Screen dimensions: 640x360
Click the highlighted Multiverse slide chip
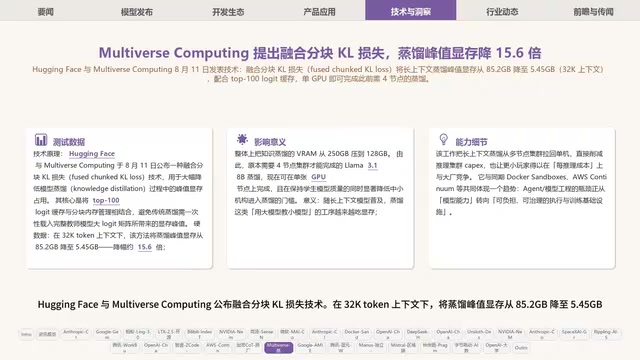coord(279,348)
